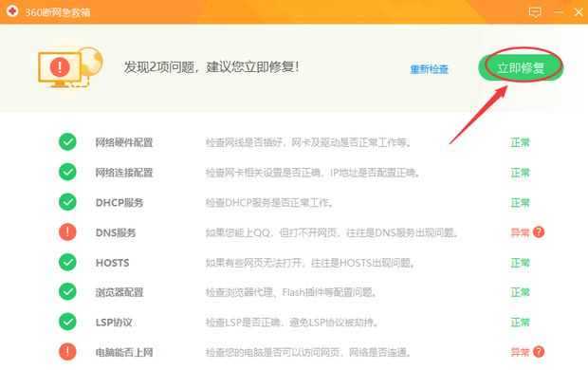Select the DHCP服务 item label
This screenshot has height=370, width=588.
tap(119, 203)
